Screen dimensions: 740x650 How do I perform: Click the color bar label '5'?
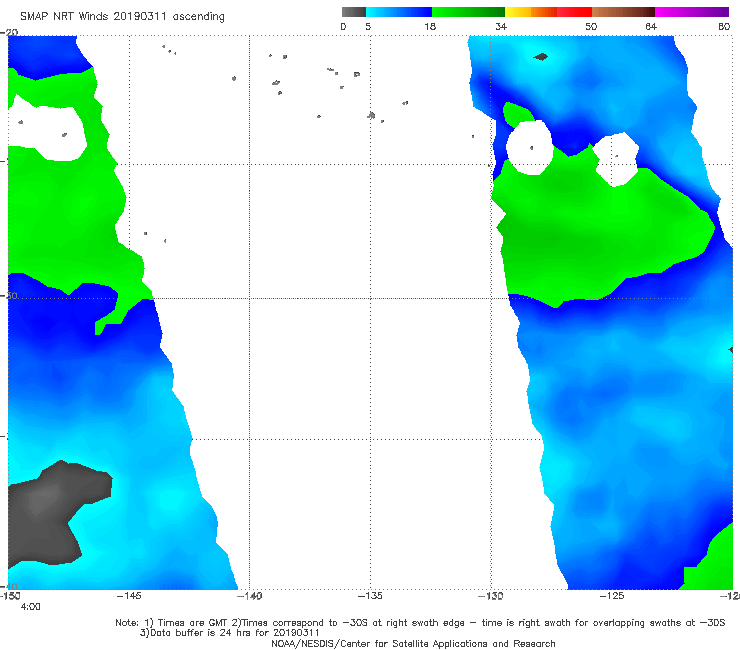click(368, 26)
